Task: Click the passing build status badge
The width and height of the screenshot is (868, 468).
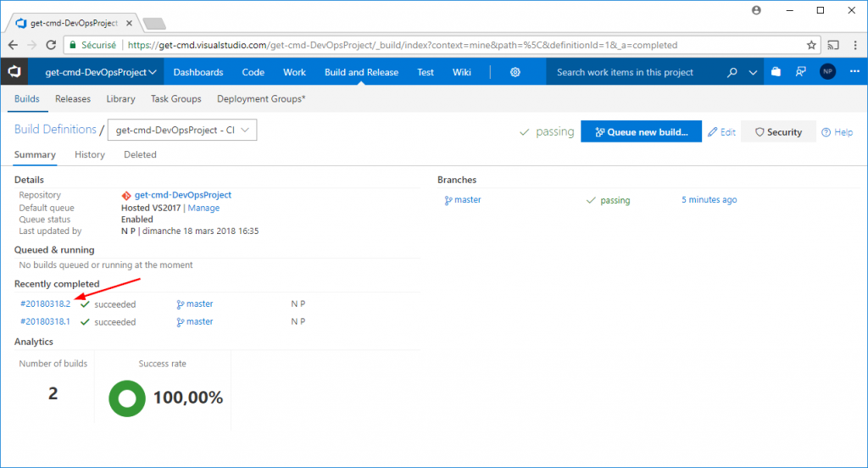Action: coord(547,131)
